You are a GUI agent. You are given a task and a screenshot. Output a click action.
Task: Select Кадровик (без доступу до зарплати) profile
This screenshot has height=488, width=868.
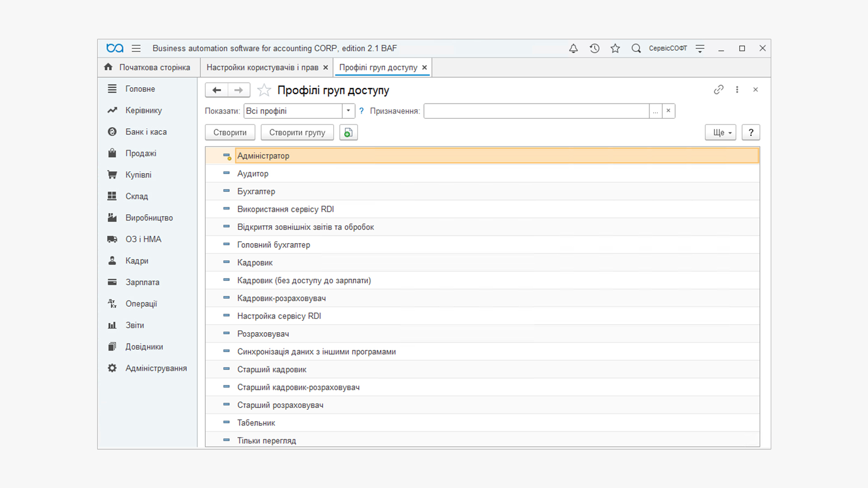pyautogui.click(x=482, y=281)
